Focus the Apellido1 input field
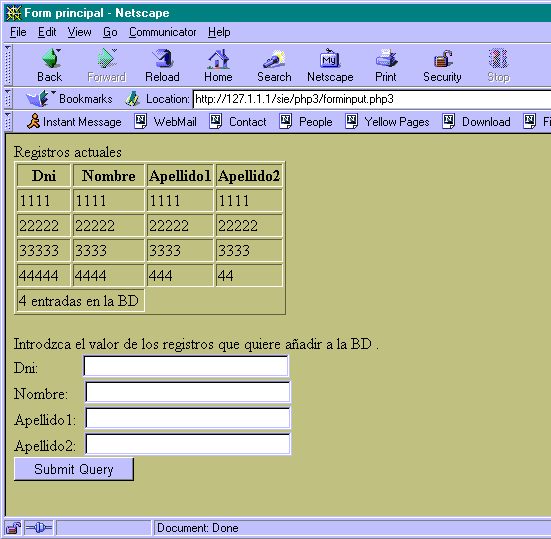 [x=188, y=418]
